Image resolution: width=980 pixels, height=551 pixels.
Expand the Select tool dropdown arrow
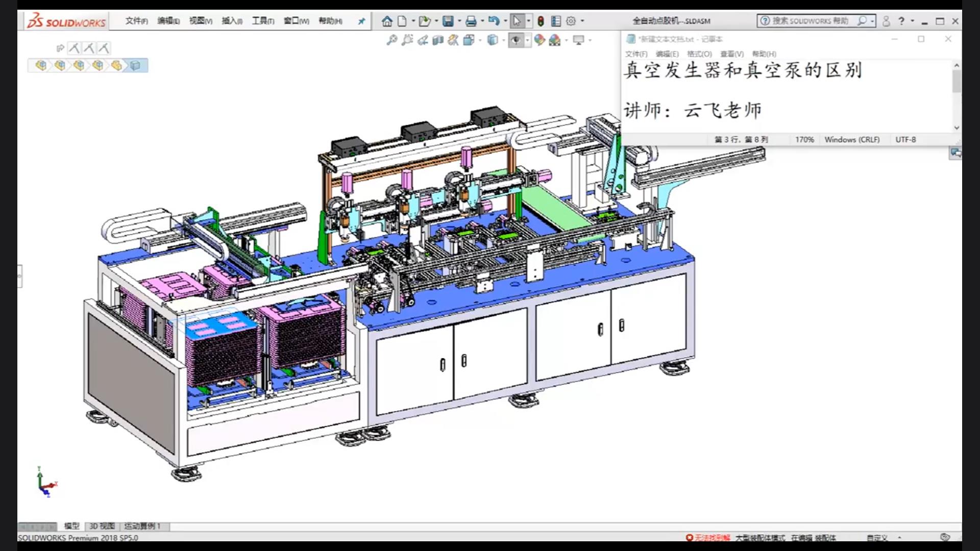tap(528, 21)
